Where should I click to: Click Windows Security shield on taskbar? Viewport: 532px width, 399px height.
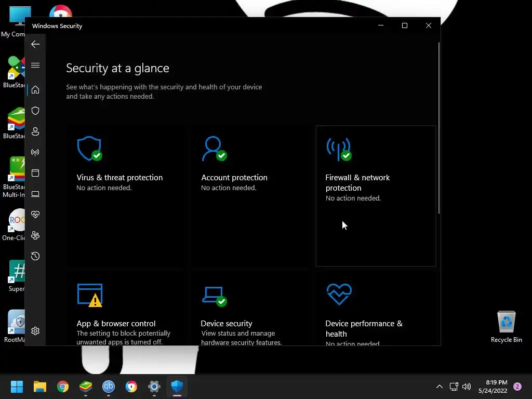(x=177, y=387)
